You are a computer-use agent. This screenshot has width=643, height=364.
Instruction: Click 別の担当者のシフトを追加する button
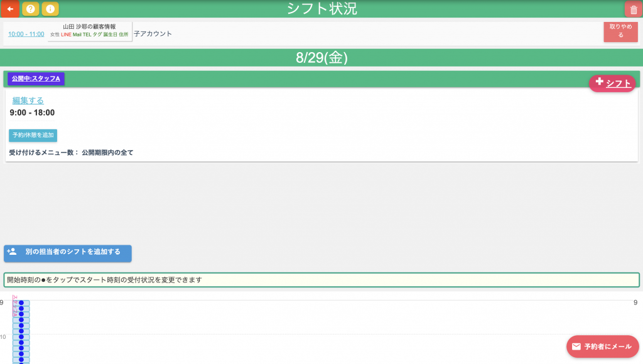point(68,253)
